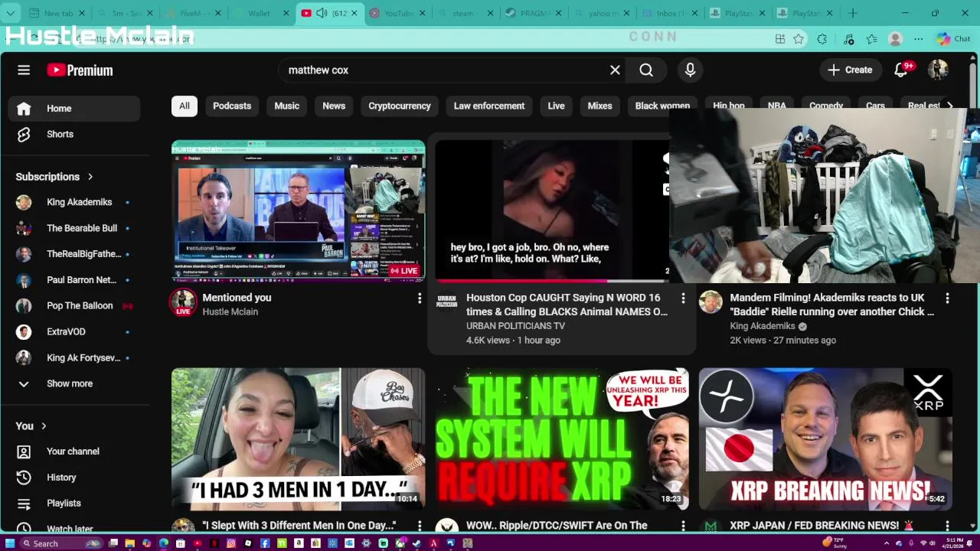Expand Show more subscriptions
This screenshot has width=980, height=551.
point(74,383)
